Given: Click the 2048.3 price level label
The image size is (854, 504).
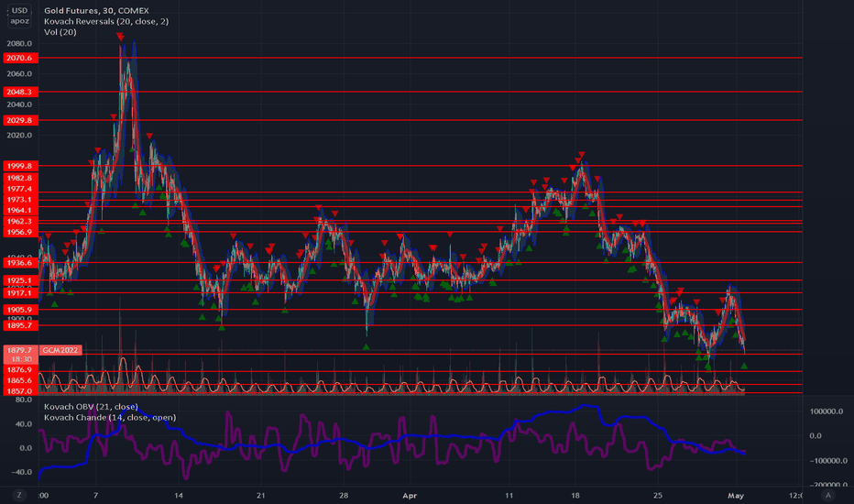Looking at the screenshot, I should (x=19, y=92).
